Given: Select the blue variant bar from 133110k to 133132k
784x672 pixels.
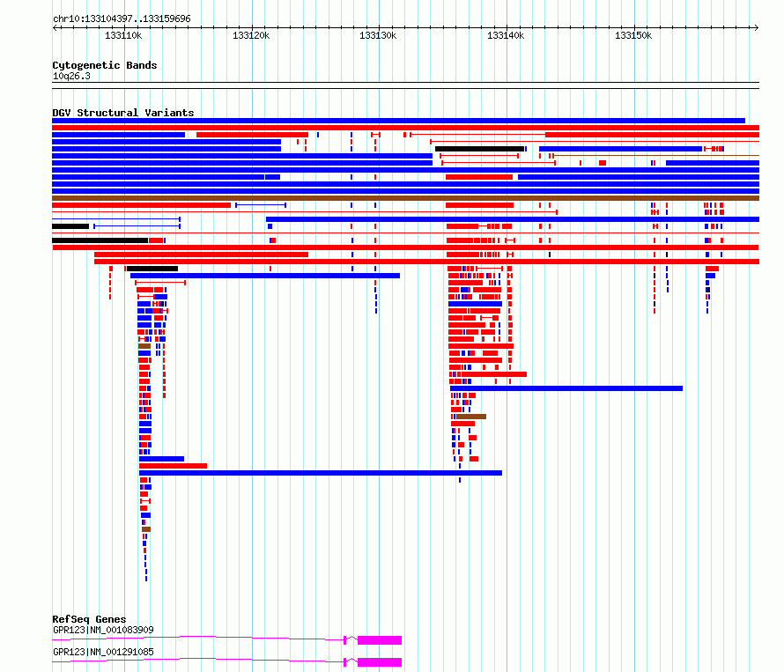Looking at the screenshot, I should coord(265,276).
